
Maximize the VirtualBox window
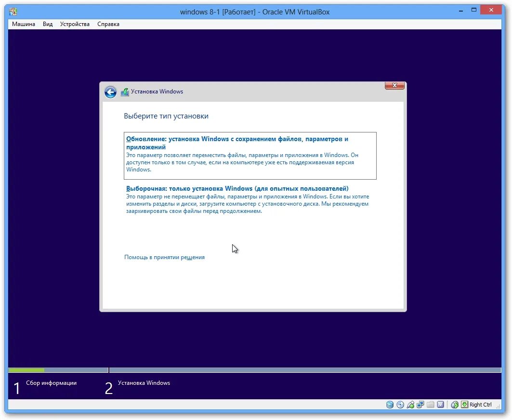click(474, 10)
